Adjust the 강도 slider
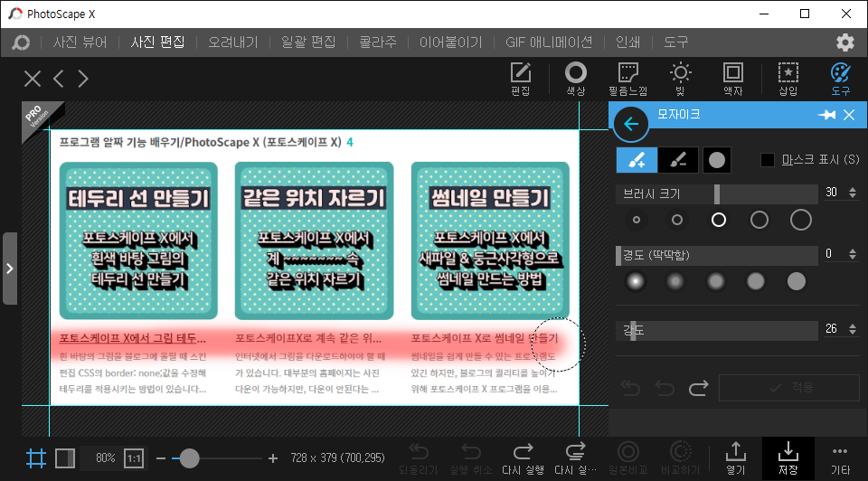Viewport: 868px width, 481px height. click(x=717, y=330)
